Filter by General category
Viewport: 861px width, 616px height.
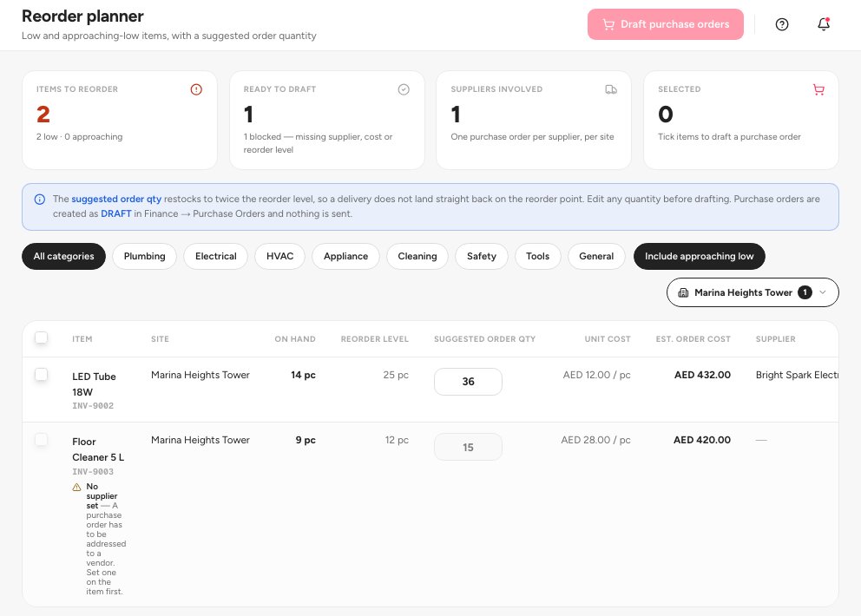596,257
